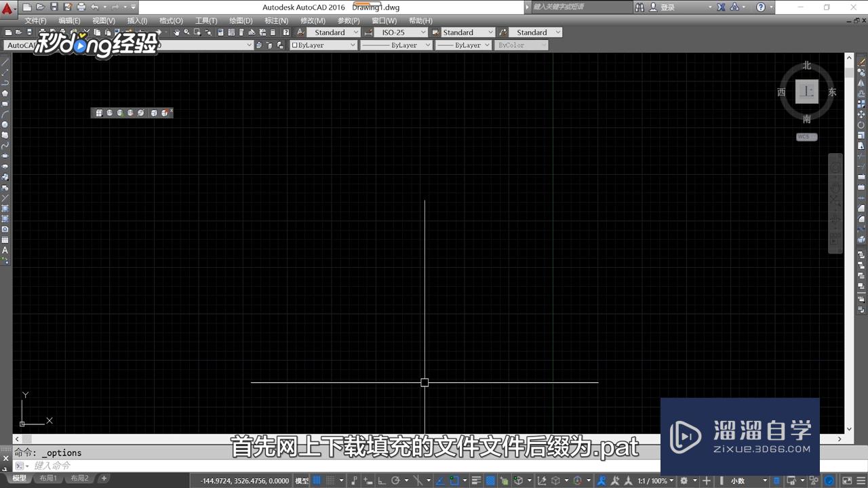Open the 视图(V) menu
This screenshot has width=868, height=488.
[103, 20]
